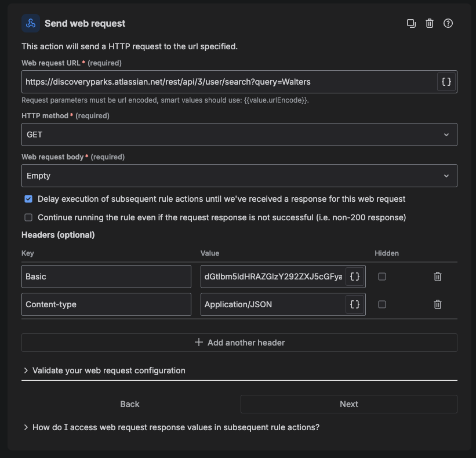The height and width of the screenshot is (458, 476).
Task: Click the Back button
Action: coord(129,404)
